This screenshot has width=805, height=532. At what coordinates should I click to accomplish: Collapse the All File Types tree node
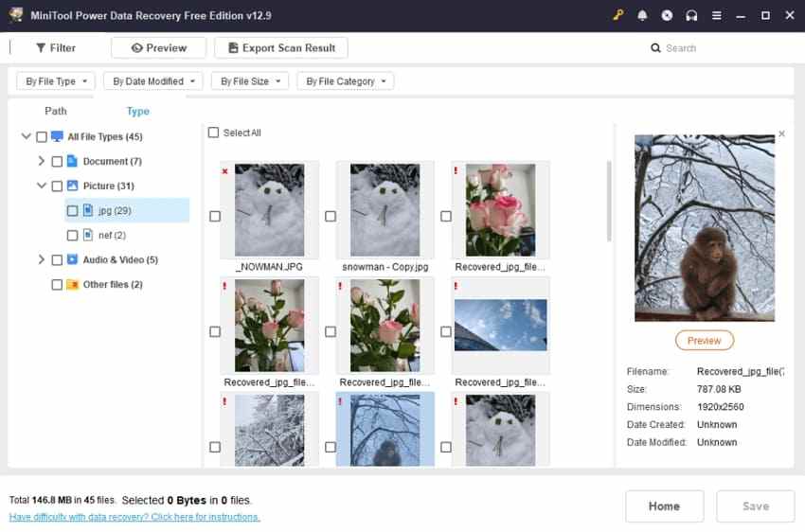click(x=26, y=136)
